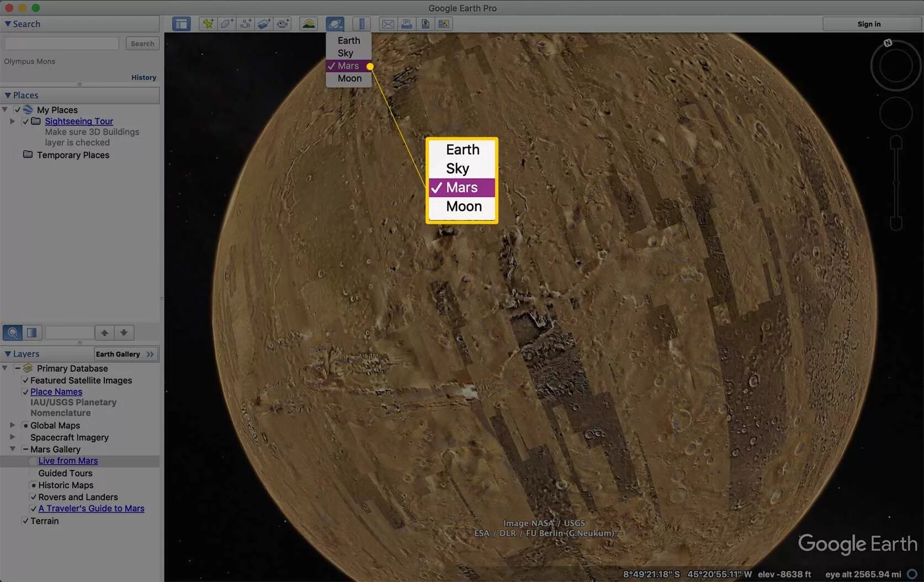Open the Sightseeing Tour link

tap(79, 121)
